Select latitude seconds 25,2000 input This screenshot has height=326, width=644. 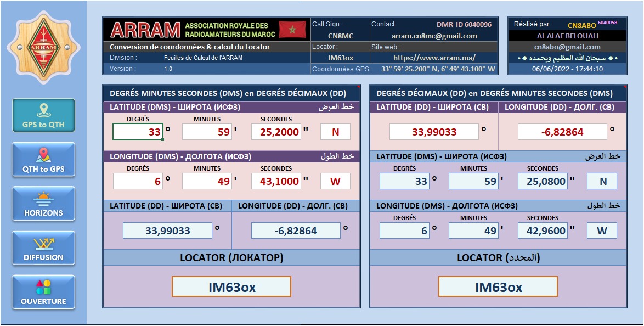[276, 132]
